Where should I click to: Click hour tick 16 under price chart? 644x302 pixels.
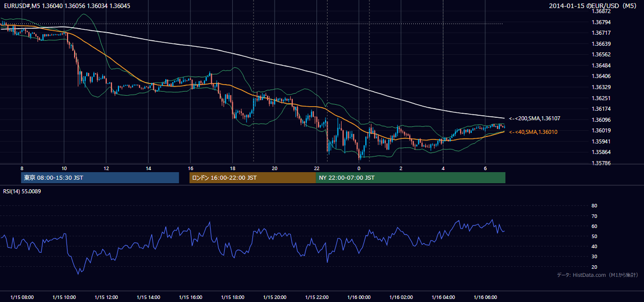pos(190,168)
